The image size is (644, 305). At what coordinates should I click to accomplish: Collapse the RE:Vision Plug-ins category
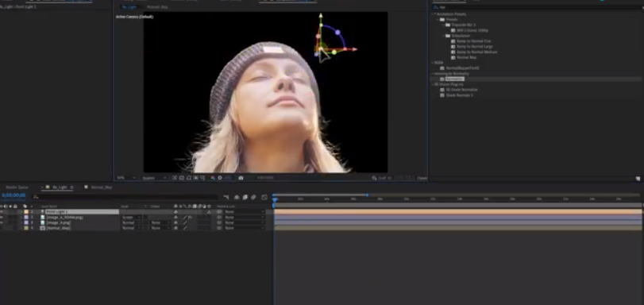coord(433,84)
